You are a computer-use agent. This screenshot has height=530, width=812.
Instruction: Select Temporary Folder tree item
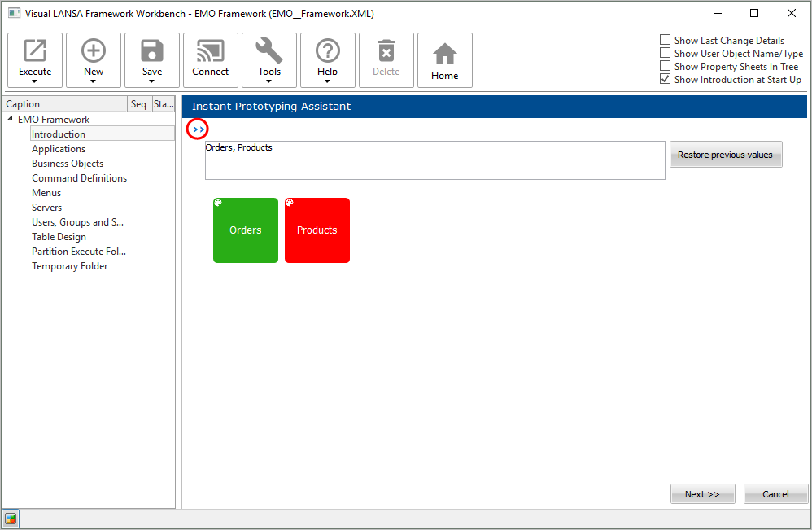coord(69,265)
